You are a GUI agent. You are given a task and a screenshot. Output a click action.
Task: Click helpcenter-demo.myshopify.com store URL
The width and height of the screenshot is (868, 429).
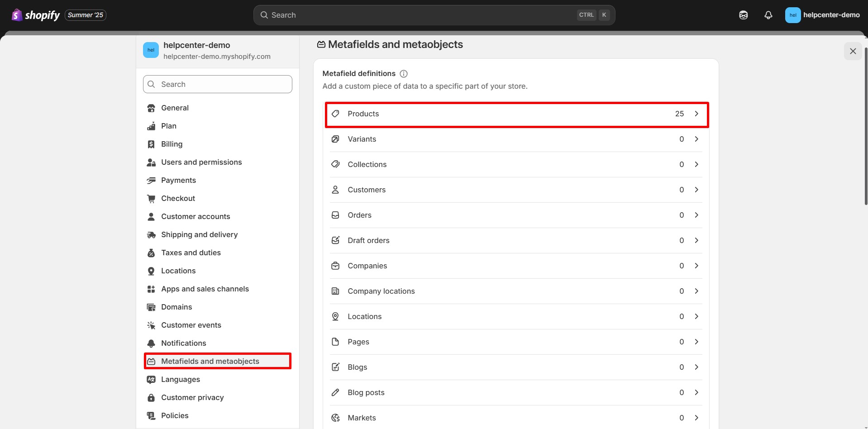point(217,57)
